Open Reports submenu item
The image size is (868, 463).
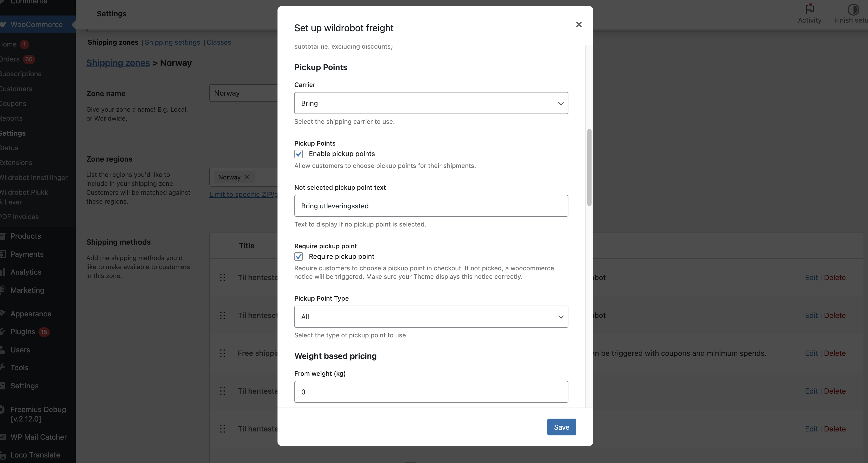tap(11, 118)
